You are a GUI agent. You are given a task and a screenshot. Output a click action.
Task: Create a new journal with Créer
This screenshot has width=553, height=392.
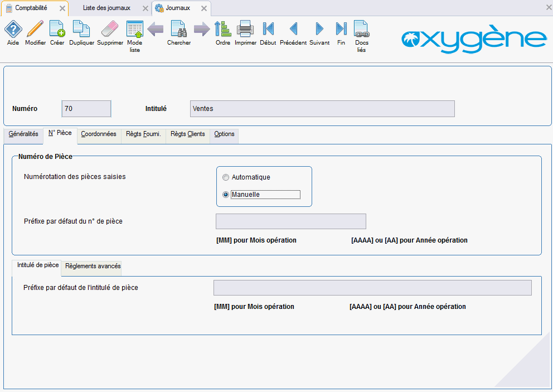57,29
